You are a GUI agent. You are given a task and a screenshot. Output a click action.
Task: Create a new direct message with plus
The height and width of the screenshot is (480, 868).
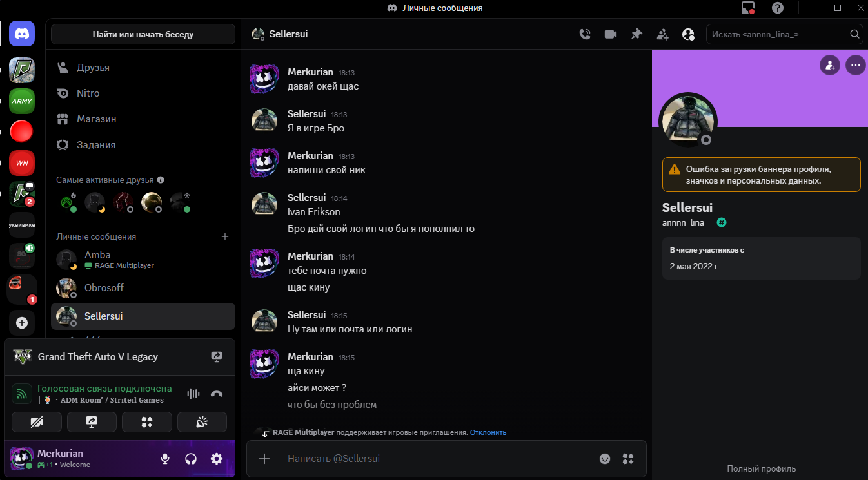click(225, 236)
